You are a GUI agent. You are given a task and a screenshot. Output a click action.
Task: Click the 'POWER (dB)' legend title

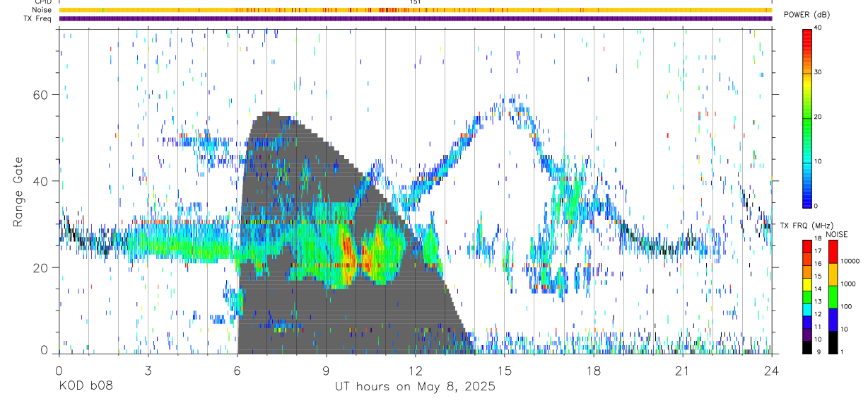[x=807, y=15]
